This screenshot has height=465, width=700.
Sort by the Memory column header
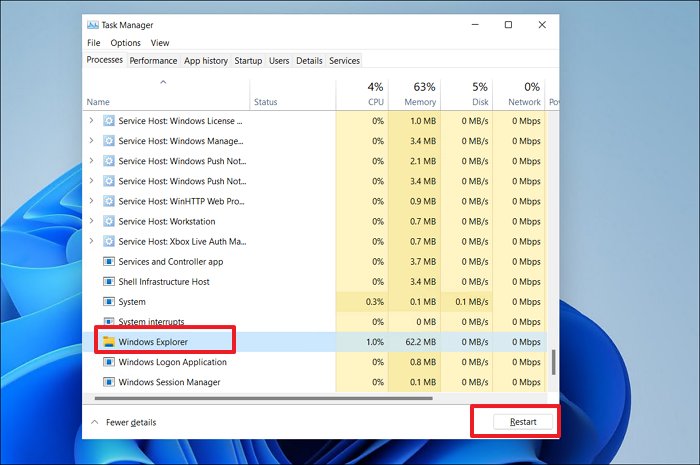[414, 95]
